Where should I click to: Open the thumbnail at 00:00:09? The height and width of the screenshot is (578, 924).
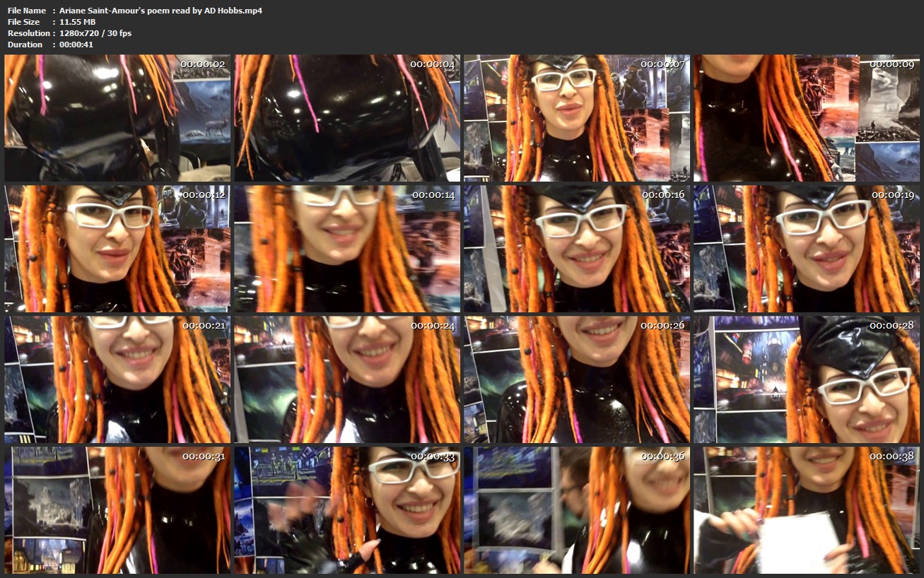pyautogui.click(x=807, y=118)
